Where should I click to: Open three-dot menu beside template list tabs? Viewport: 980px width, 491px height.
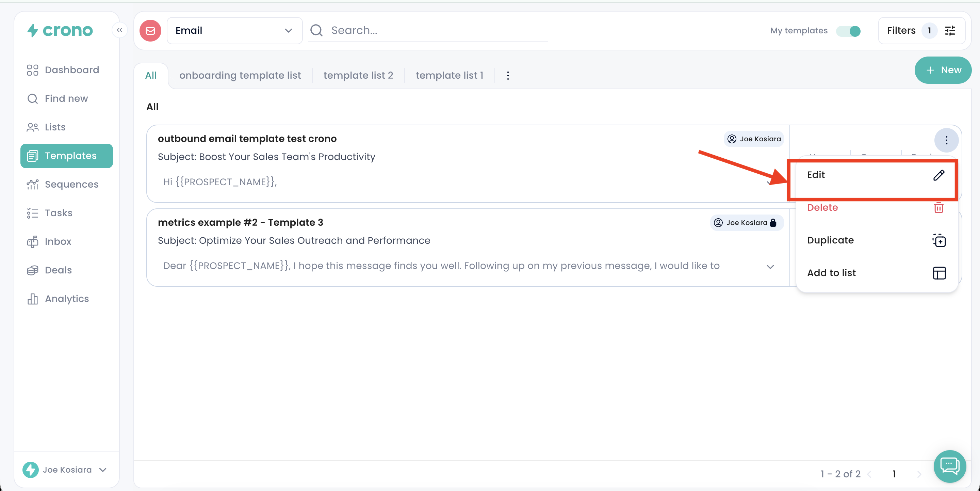507,75
